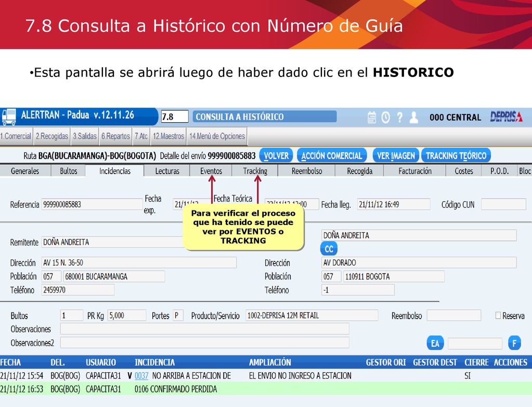Open the Facturación tab
532x407 pixels.
[415, 171]
